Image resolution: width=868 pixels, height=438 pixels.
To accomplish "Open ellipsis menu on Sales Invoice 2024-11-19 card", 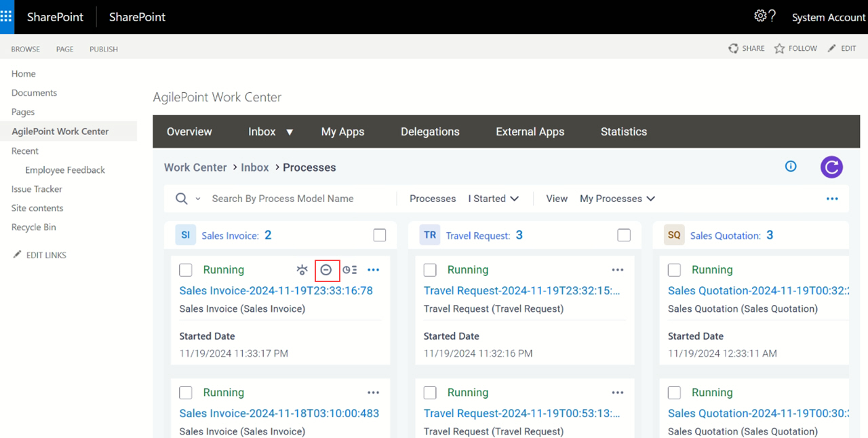I will (x=373, y=270).
